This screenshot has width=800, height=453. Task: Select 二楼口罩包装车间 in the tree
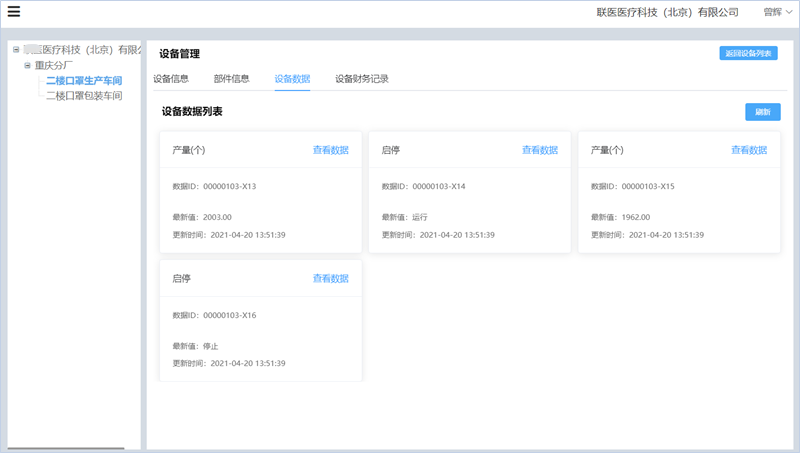84,96
